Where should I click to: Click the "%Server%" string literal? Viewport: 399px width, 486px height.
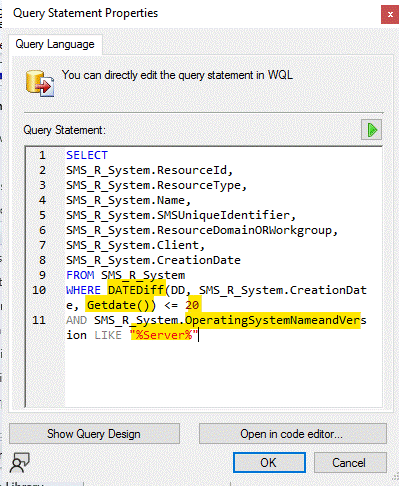[x=164, y=335]
